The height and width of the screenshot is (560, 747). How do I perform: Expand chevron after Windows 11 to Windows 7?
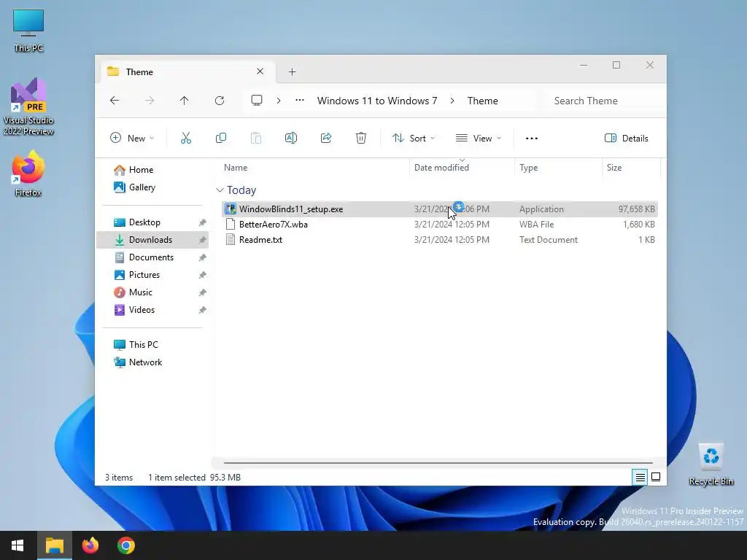(x=452, y=101)
